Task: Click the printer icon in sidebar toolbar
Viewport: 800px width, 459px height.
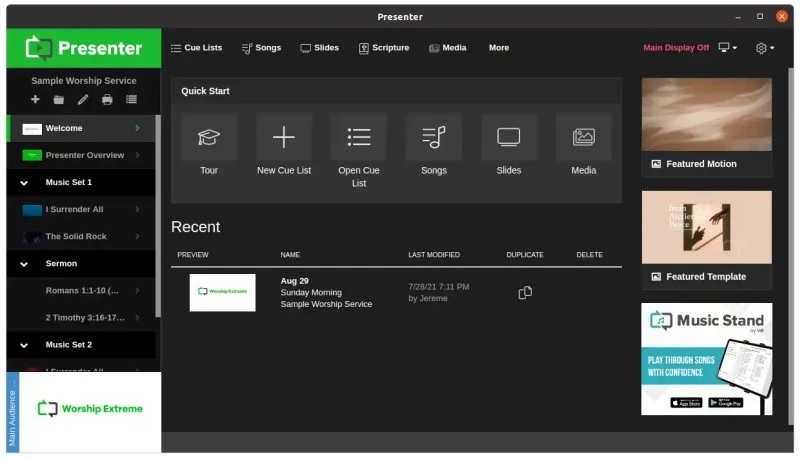Action: [107, 100]
